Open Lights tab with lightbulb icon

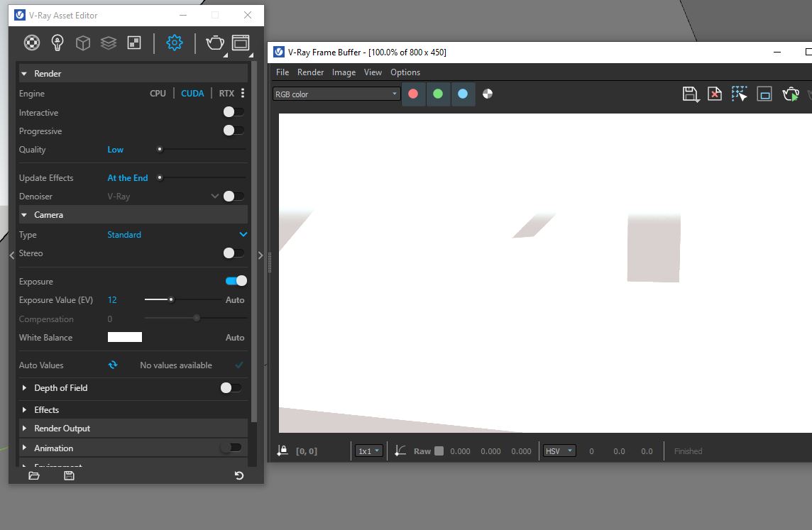(x=57, y=43)
